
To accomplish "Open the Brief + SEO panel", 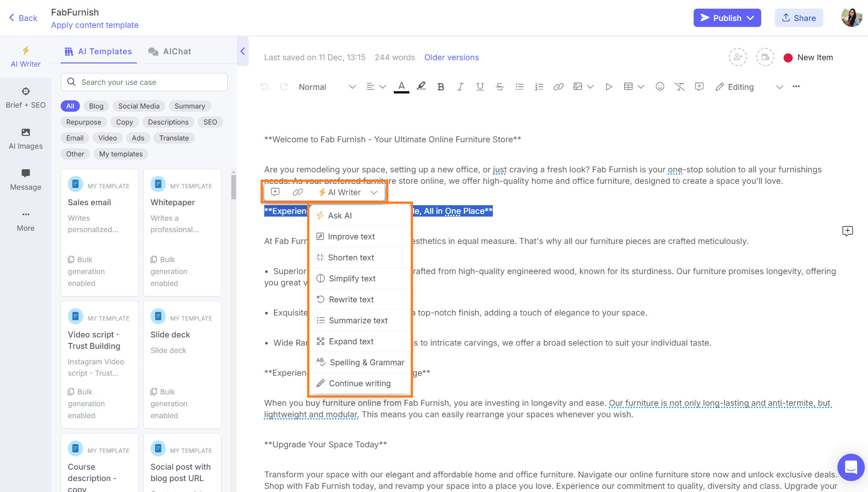I will tap(26, 98).
